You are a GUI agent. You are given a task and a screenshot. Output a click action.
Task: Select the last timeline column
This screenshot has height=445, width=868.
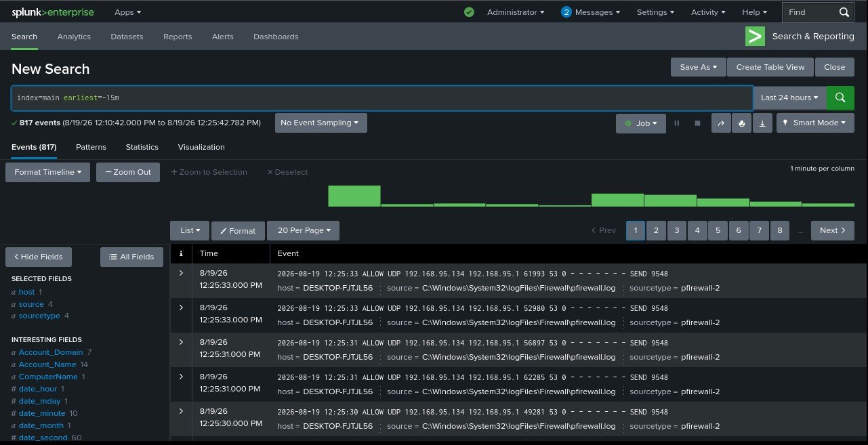pos(828,205)
